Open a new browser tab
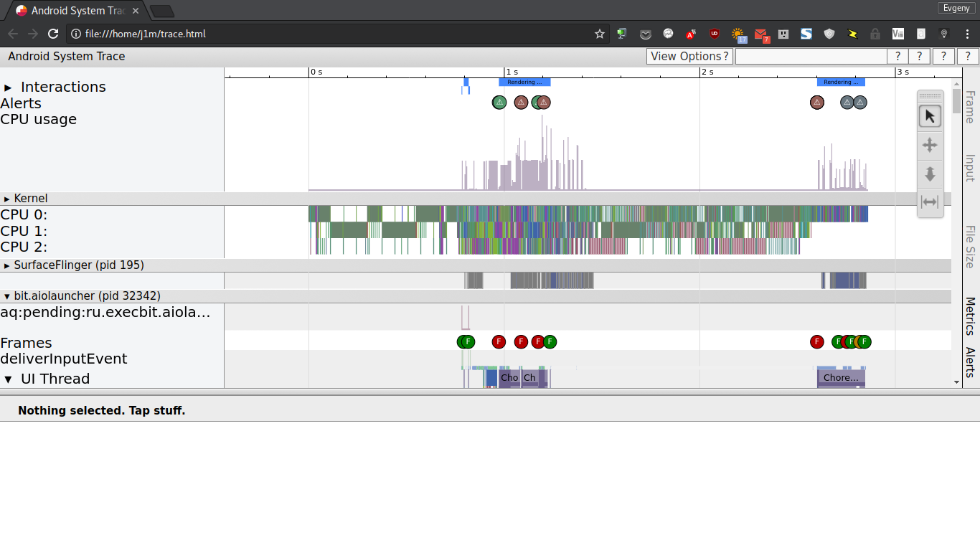 (x=162, y=11)
